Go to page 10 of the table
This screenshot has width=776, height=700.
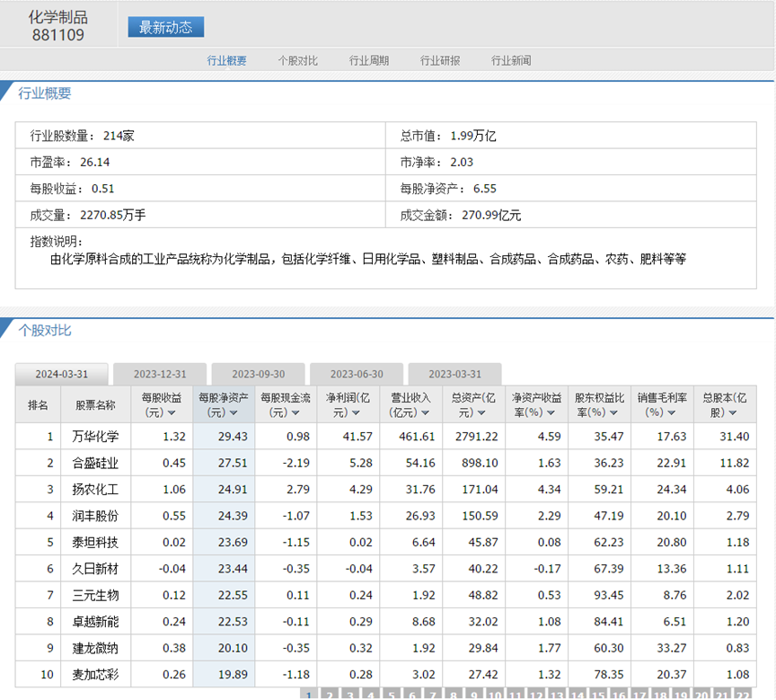coord(495,694)
